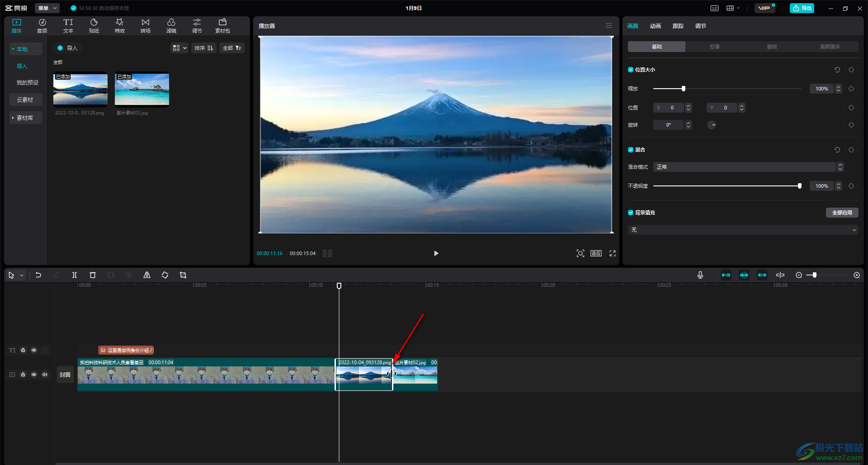Screen dimensions: 868x465
Task: Toggle the preview axis icon
Action: (x=780, y=275)
